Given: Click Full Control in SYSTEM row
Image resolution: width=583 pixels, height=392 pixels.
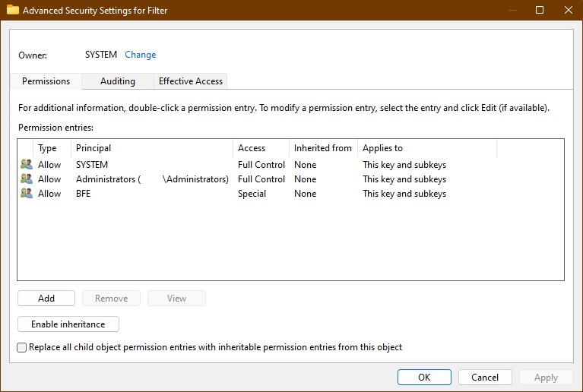Looking at the screenshot, I should 261,164.
